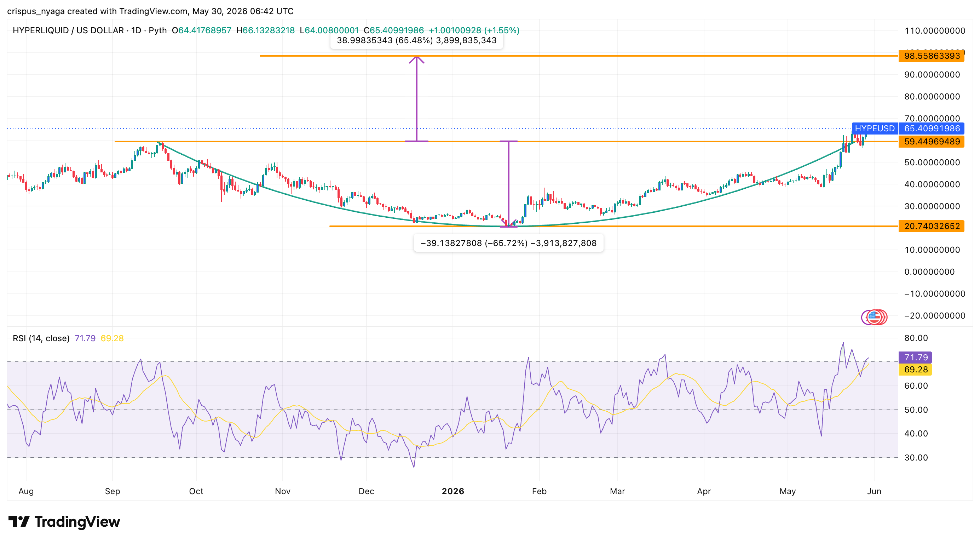Click the current price label 65.40991986

(x=932, y=128)
